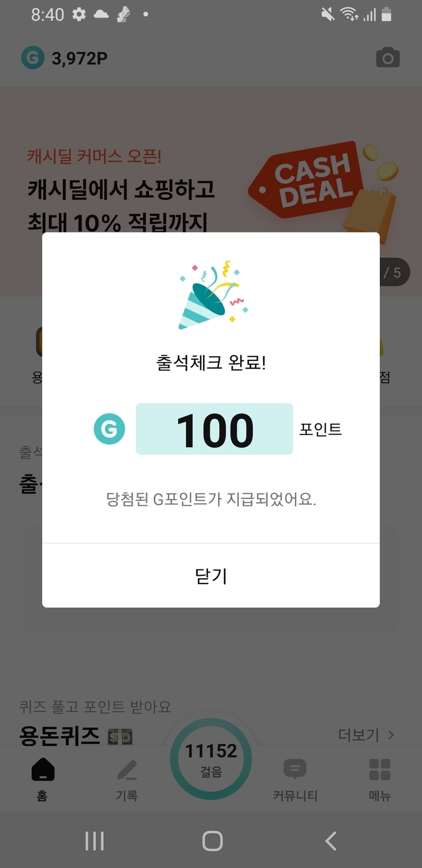Screen dimensions: 422x868
Task: Open the 용돈퀴즈 section title
Action: click(x=59, y=736)
